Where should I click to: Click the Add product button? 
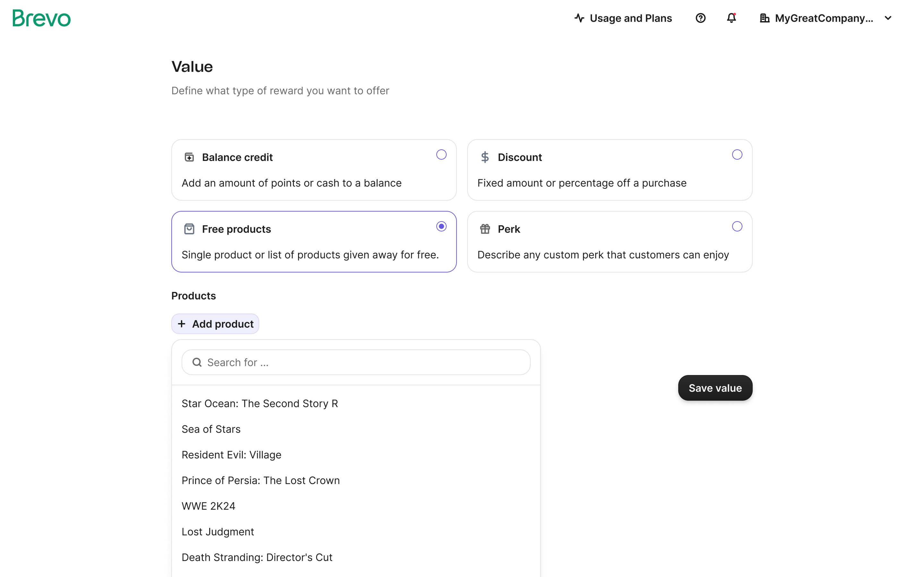(215, 324)
